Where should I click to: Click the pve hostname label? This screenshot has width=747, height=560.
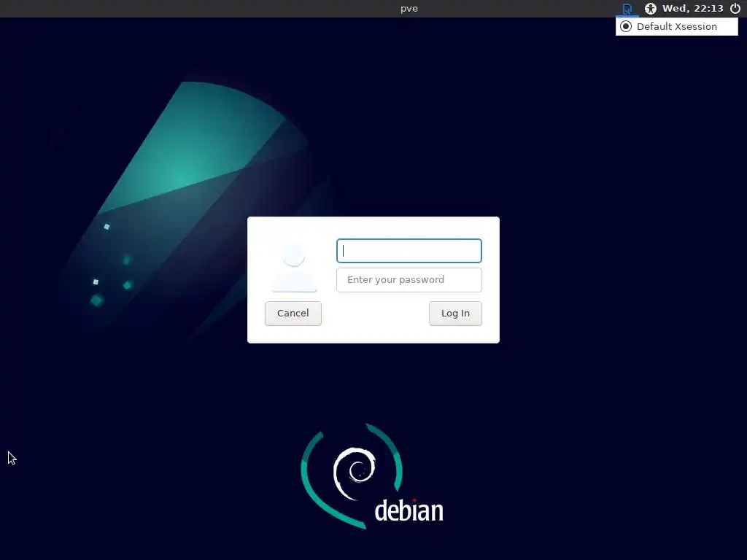coord(409,9)
